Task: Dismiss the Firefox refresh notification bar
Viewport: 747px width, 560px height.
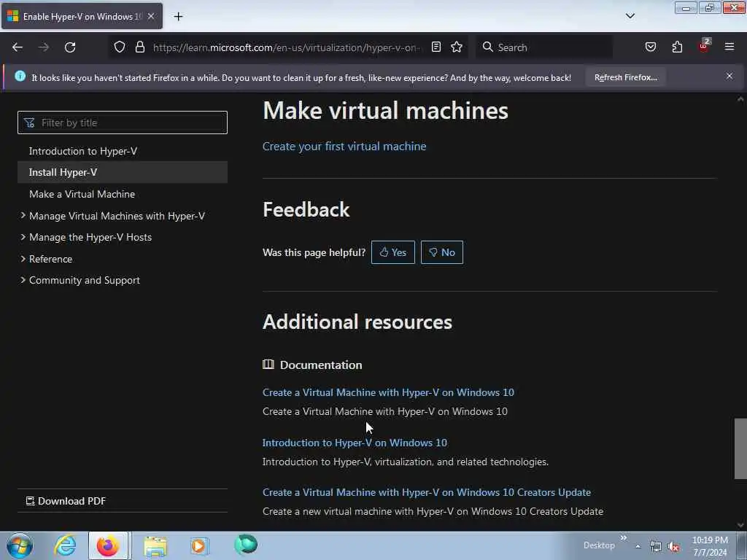Action: 729,76
